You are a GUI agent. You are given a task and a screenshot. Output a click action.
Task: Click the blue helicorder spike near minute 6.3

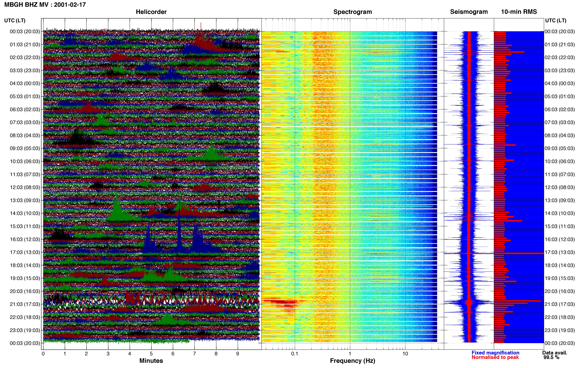pos(179,234)
